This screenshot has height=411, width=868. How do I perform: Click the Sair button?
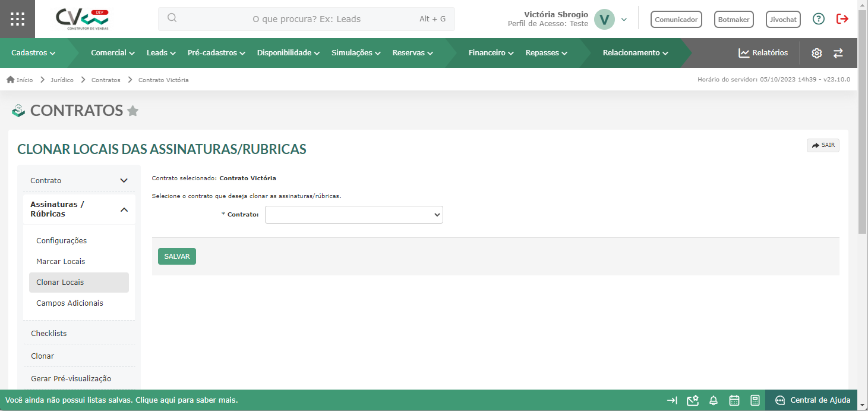point(823,145)
